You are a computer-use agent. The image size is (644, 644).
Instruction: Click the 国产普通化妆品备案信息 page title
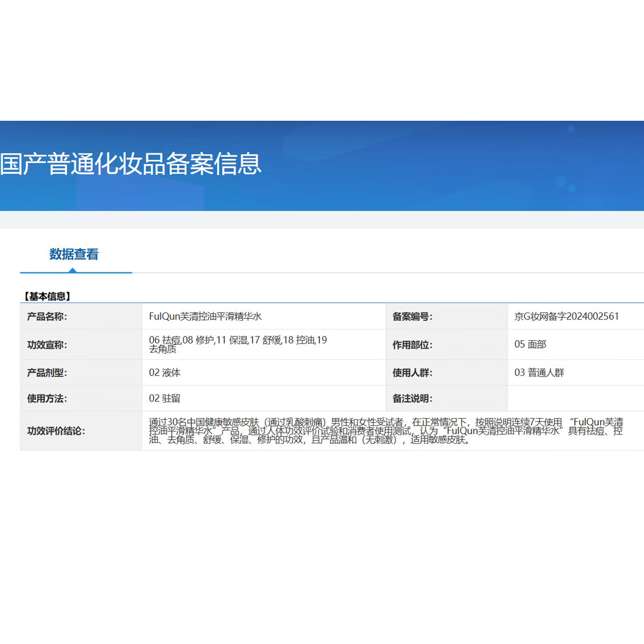pos(130,164)
